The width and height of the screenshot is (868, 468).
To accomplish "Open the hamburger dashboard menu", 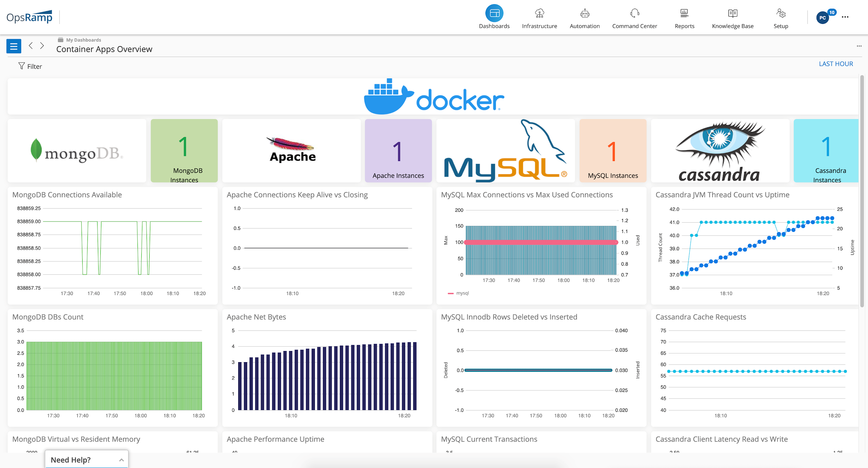I will (14, 46).
